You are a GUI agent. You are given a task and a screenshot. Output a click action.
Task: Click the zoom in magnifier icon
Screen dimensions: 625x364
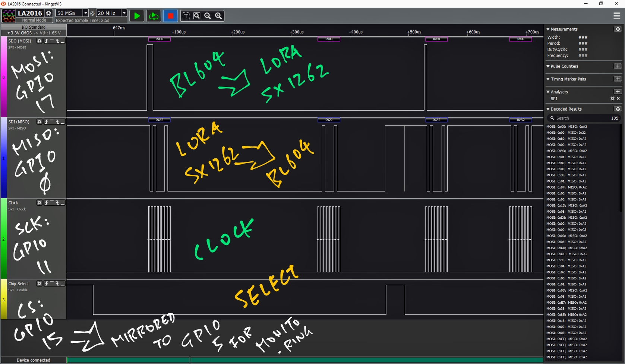click(218, 16)
